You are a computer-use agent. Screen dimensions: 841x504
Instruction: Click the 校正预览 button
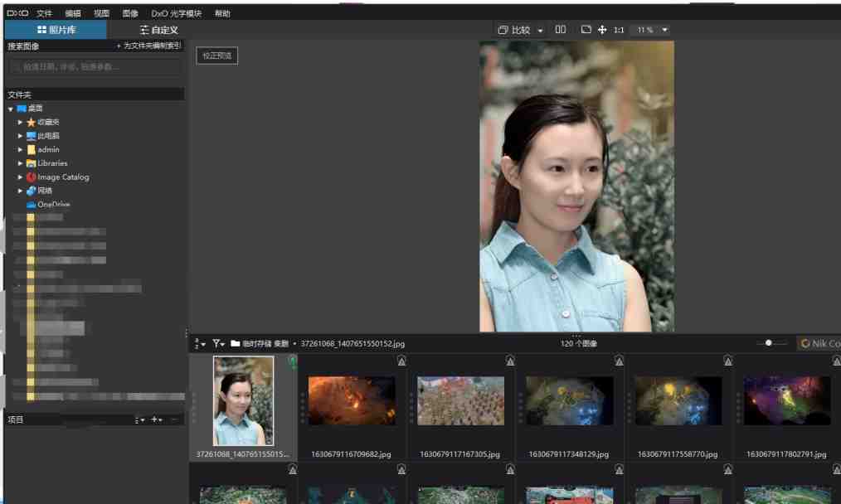[x=216, y=56]
